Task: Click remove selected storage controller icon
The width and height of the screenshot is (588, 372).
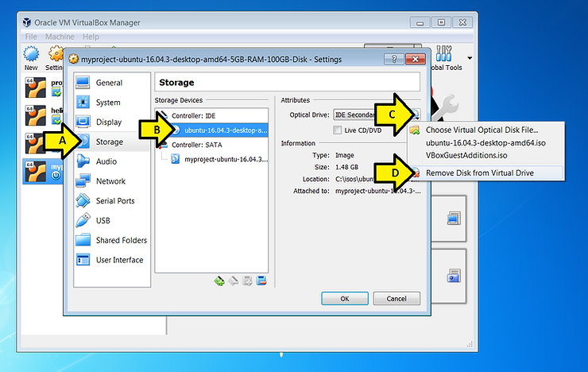Action: pos(234,281)
